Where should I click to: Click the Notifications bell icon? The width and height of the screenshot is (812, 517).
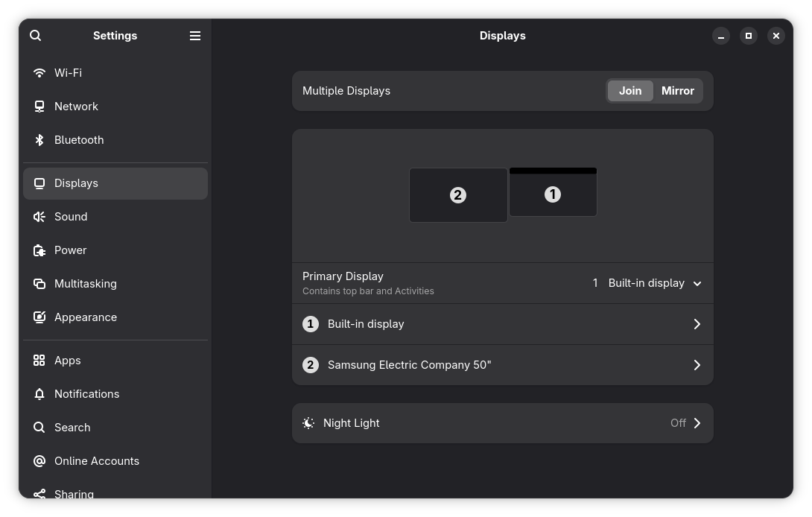39,393
